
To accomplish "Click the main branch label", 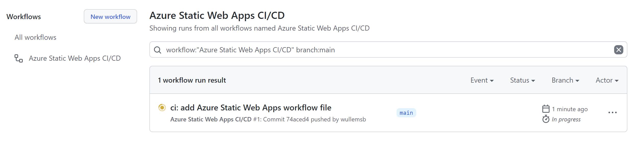I will (x=406, y=113).
